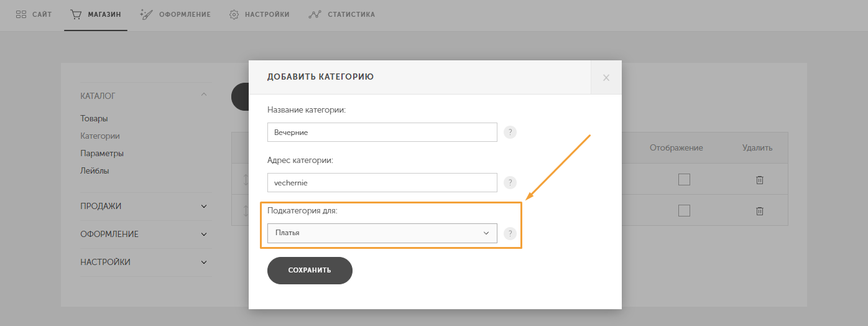
Task: Delete the second category via trash icon
Action: click(759, 211)
